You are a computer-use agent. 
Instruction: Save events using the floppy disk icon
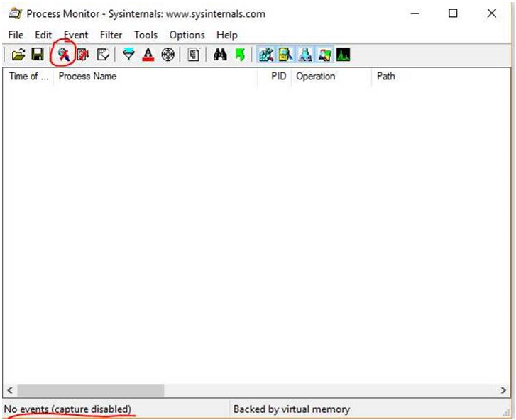(x=38, y=54)
